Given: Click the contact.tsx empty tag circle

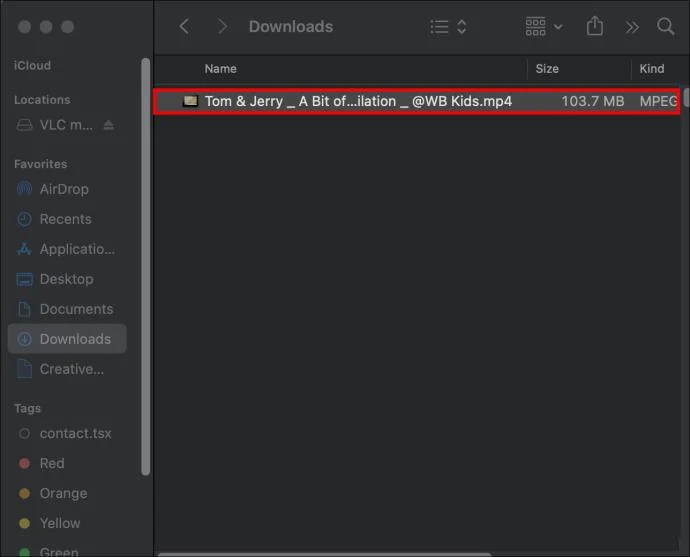Looking at the screenshot, I should (x=25, y=433).
